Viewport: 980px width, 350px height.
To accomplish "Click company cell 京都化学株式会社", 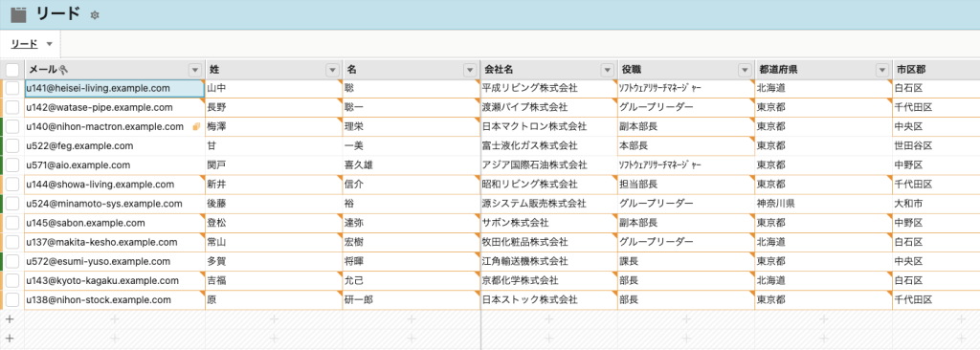I will click(548, 280).
